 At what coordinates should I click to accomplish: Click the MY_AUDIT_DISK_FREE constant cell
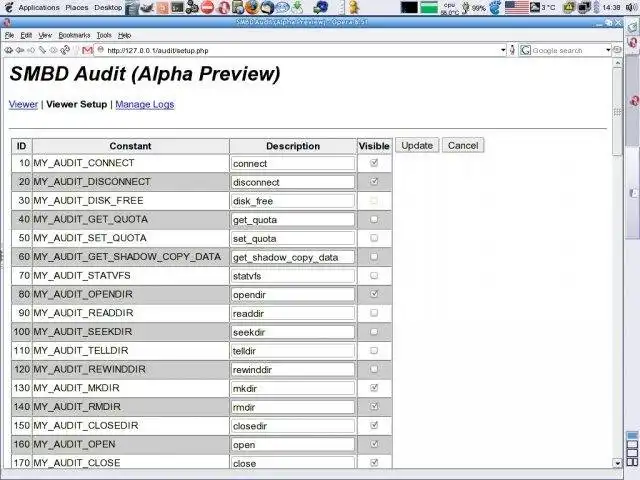click(x=131, y=200)
